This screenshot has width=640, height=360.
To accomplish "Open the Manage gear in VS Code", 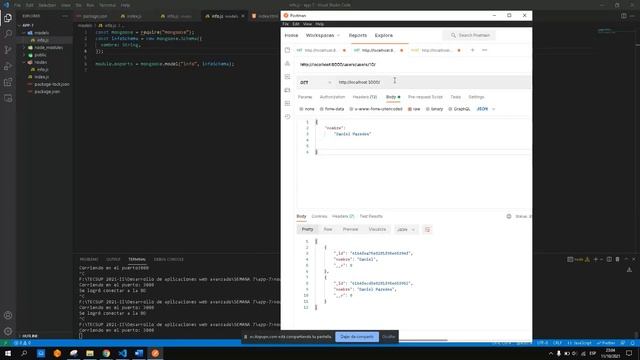I will [8, 331].
